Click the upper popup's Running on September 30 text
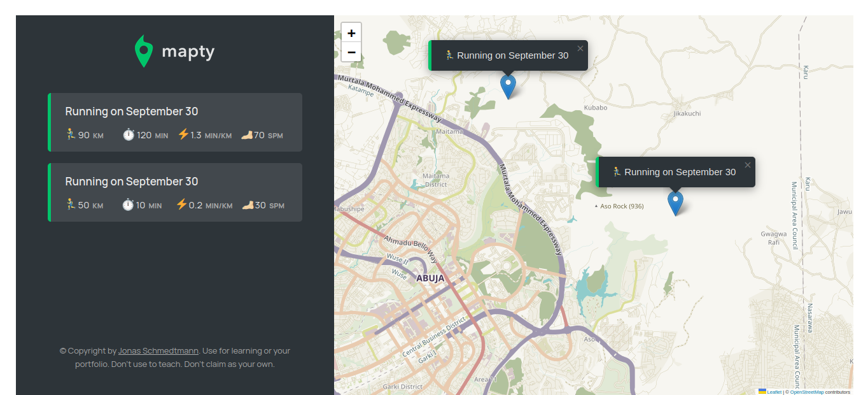 512,55
